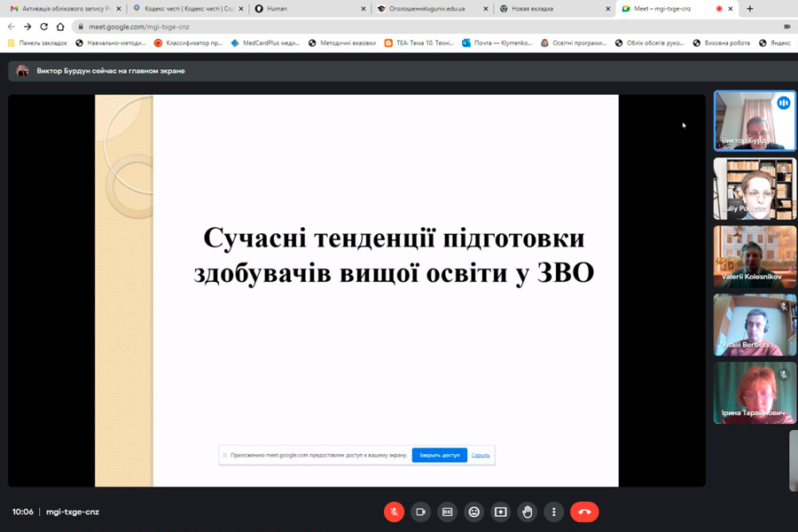Turn on closed captions

point(448,512)
